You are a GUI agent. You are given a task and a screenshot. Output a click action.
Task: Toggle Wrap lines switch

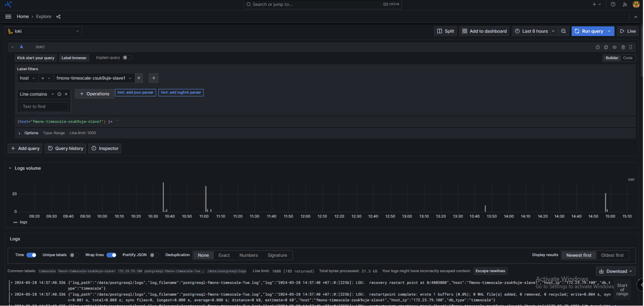pyautogui.click(x=111, y=255)
